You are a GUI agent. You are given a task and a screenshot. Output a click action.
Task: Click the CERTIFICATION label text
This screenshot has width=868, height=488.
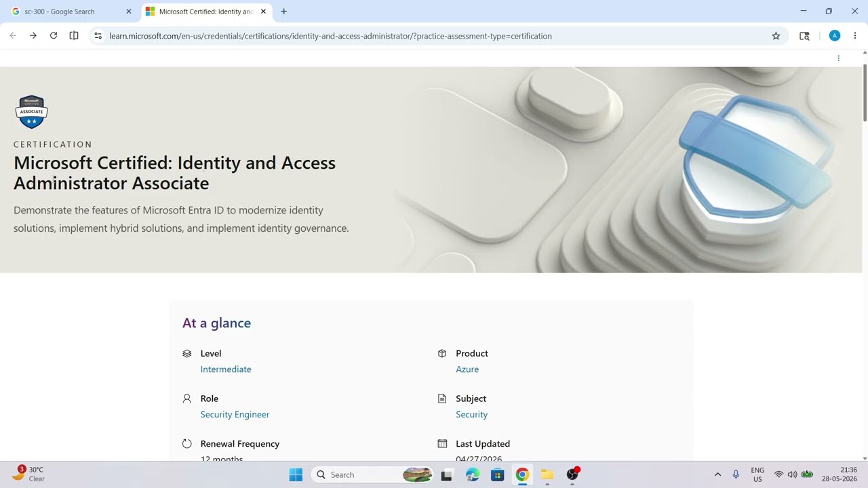pyautogui.click(x=53, y=144)
